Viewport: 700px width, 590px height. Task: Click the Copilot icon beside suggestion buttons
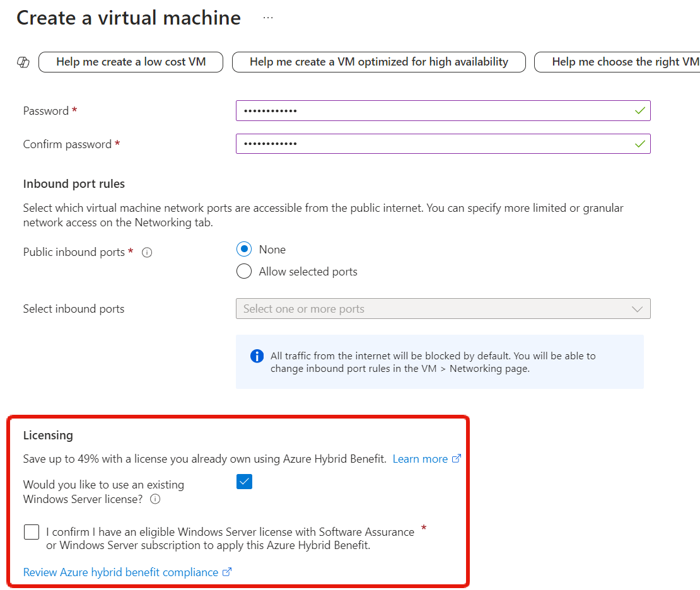[23, 62]
